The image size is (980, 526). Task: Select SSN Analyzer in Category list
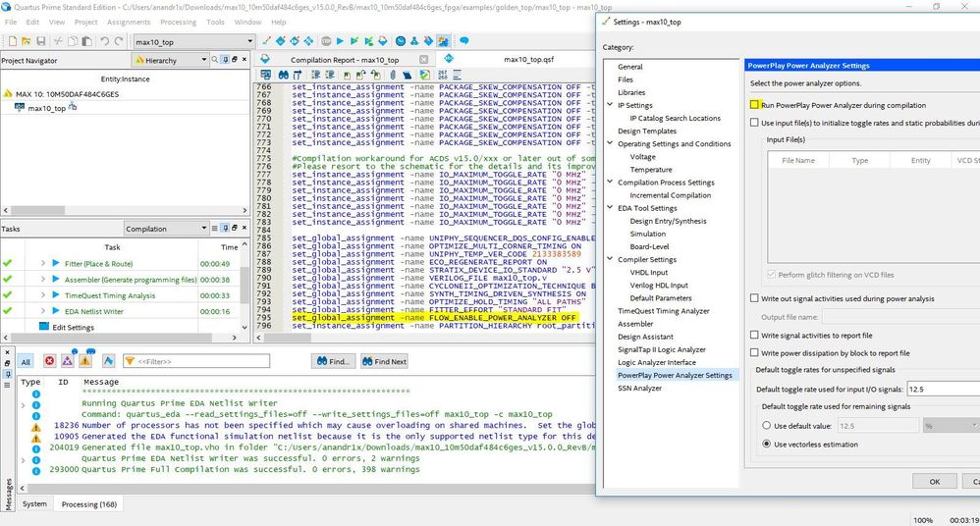click(x=639, y=388)
